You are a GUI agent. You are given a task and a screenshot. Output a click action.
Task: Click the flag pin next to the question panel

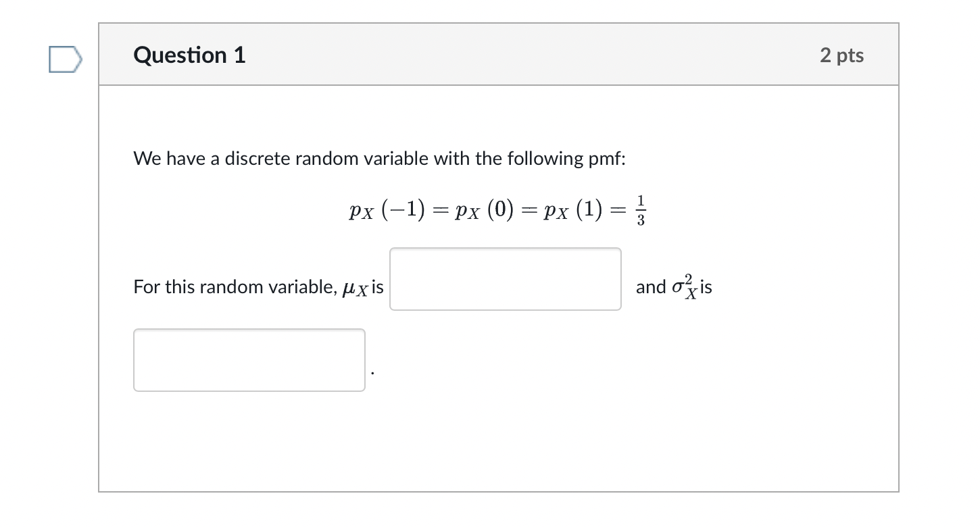point(65,59)
